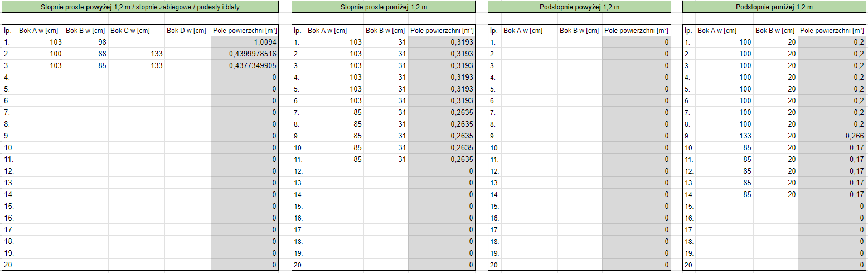Click row 15 Bok A cell in Podstopnie poniżej
Screen dimensions: 868x273
tap(725, 207)
